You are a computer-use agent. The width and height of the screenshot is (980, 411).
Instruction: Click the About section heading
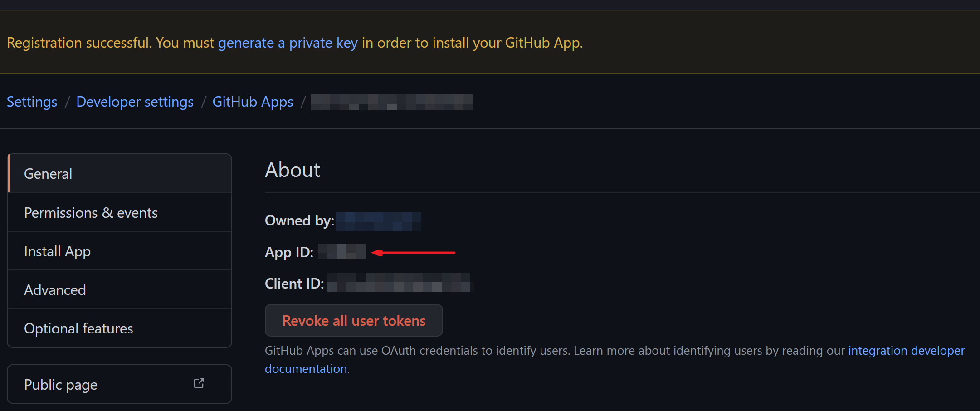point(293,170)
